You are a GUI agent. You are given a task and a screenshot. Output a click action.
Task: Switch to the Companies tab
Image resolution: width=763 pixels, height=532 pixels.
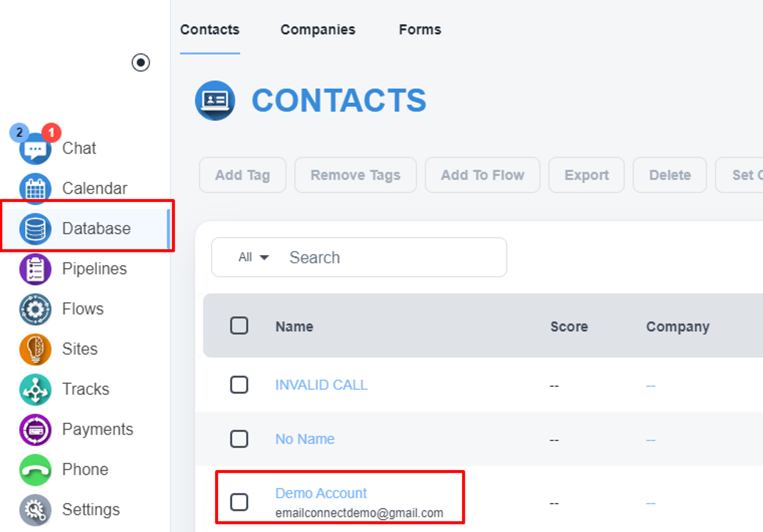[318, 30]
